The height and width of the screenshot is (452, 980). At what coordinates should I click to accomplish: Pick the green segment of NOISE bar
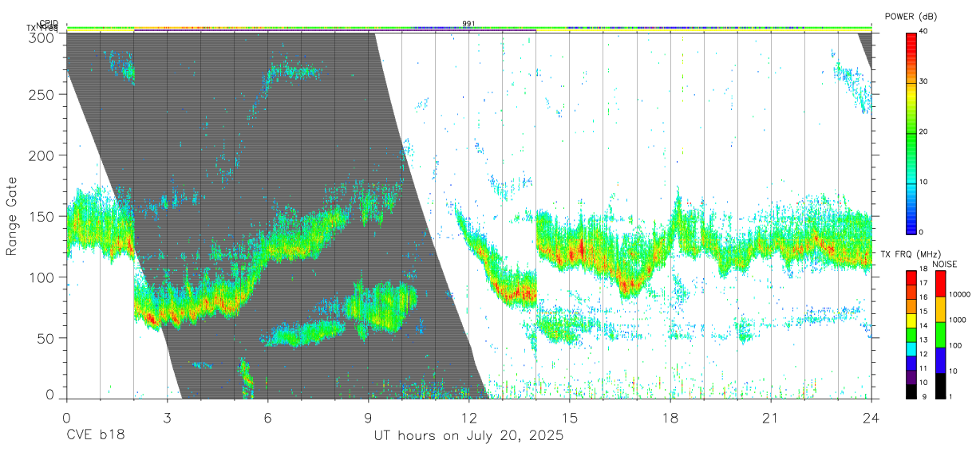tap(939, 335)
